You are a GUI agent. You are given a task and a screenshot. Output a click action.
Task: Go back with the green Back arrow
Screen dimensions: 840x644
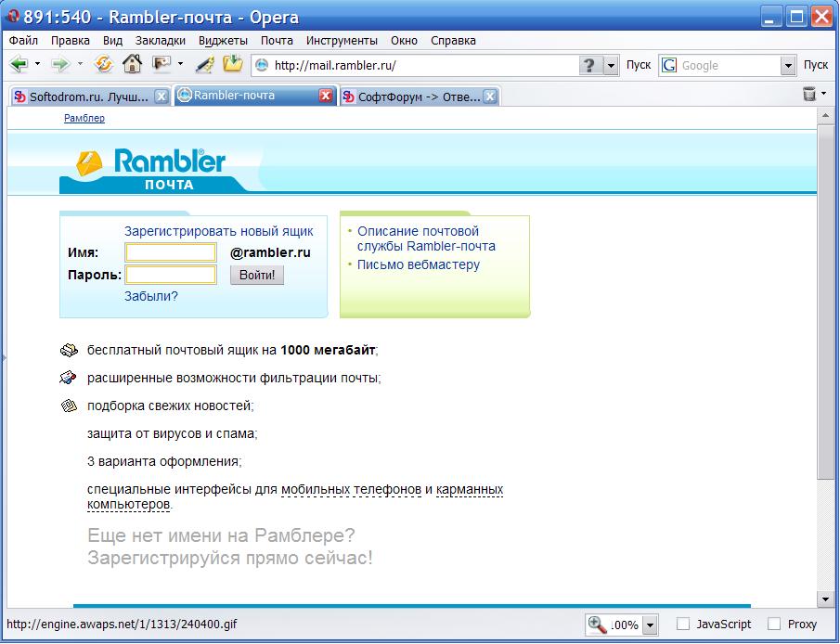(x=19, y=64)
